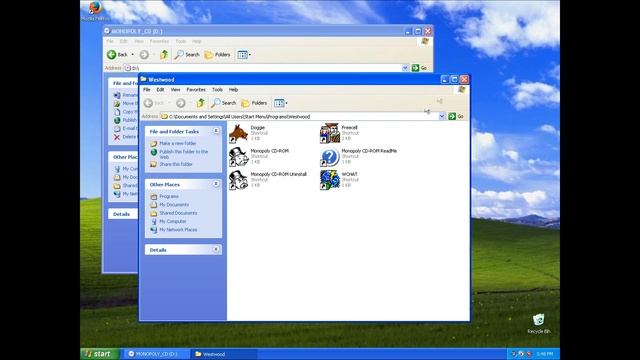Expand the MONOPOLY_CD address bar dropdown
The width and height of the screenshot is (640, 360).
(x=405, y=68)
